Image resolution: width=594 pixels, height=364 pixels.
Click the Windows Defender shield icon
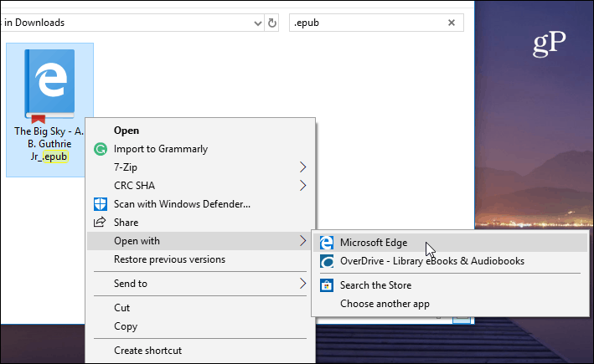coord(101,204)
